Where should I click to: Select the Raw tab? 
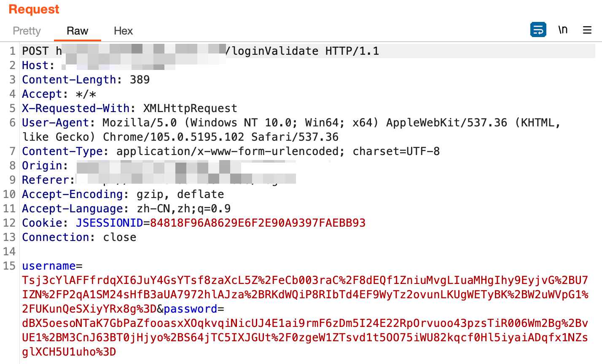(x=77, y=31)
